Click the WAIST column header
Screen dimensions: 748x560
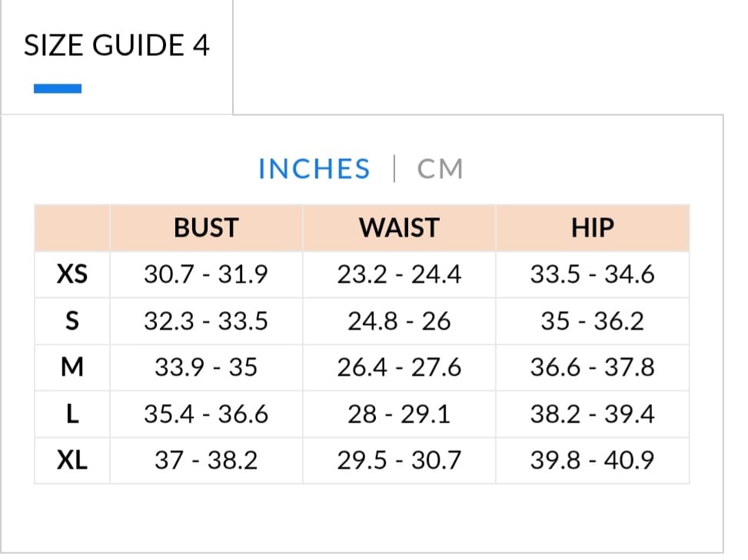coord(399,228)
